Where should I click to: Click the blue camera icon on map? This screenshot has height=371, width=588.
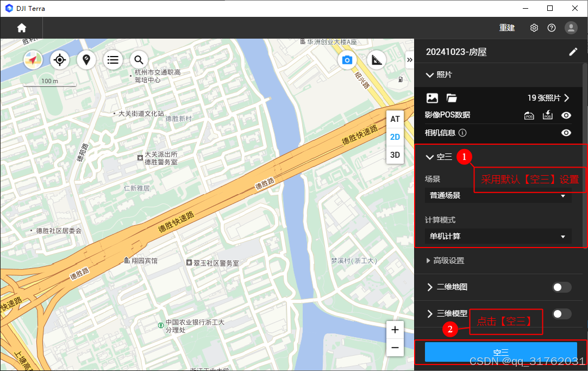coord(347,60)
